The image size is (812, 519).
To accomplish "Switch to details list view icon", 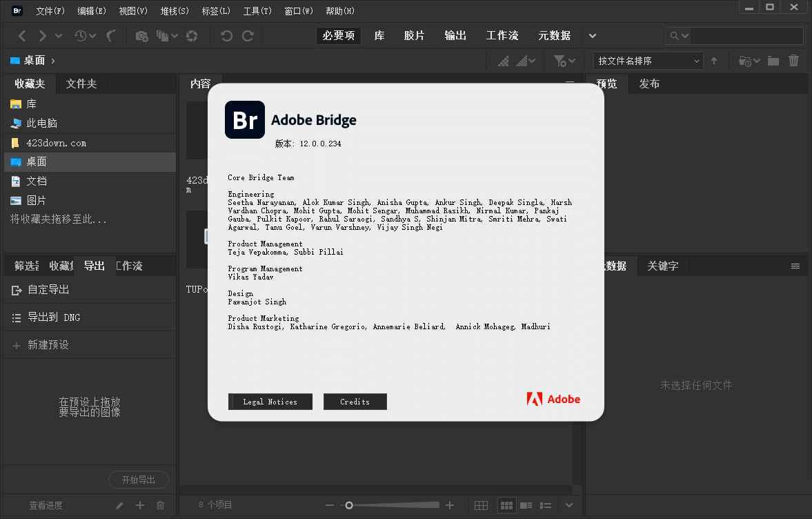I will [x=526, y=505].
